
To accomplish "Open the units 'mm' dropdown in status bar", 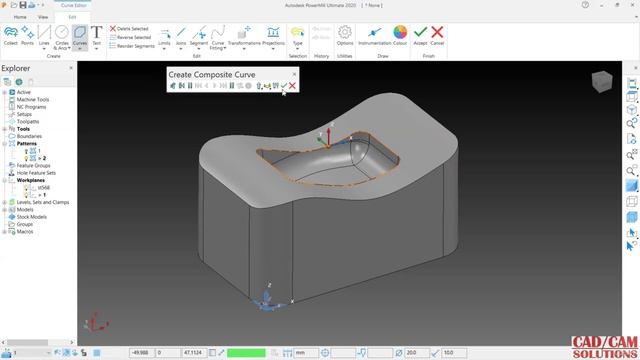I will (x=306, y=353).
